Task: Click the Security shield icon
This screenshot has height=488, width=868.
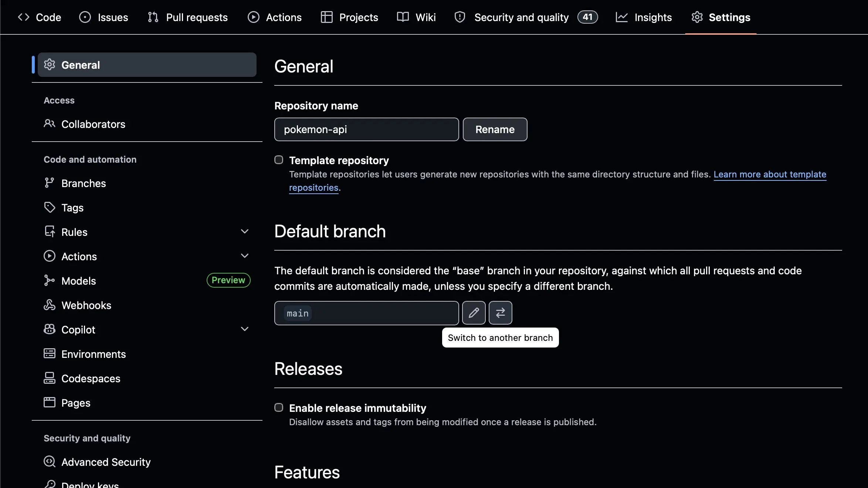Action: click(460, 17)
